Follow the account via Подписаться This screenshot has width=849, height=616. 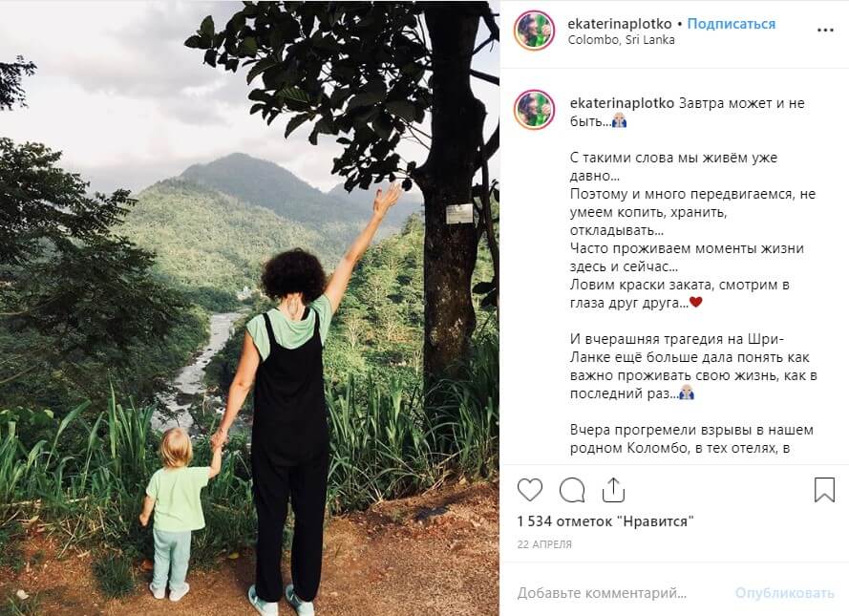pyautogui.click(x=731, y=24)
